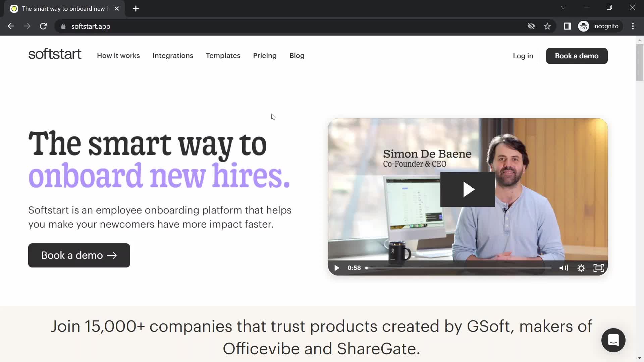The height and width of the screenshot is (362, 644).
Task: Open the Pricing page link
Action: [x=265, y=55]
